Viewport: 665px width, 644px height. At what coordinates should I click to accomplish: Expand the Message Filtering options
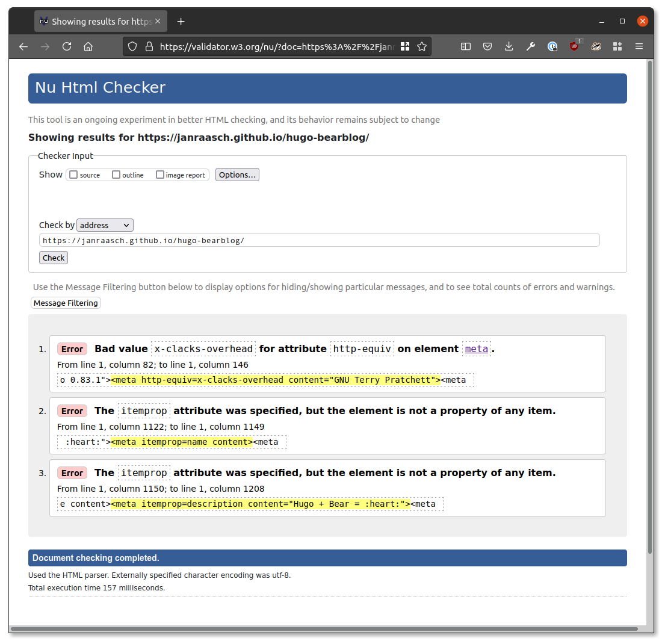[65, 303]
